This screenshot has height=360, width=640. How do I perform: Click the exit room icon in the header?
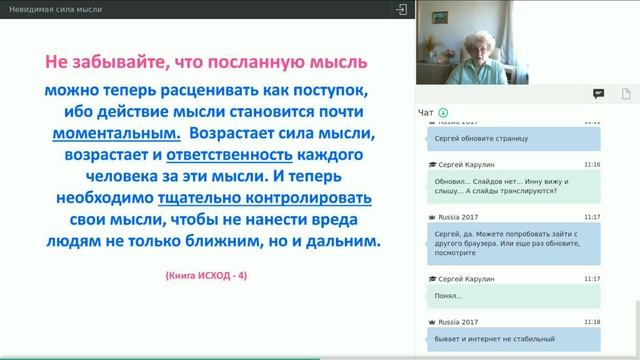[402, 9]
